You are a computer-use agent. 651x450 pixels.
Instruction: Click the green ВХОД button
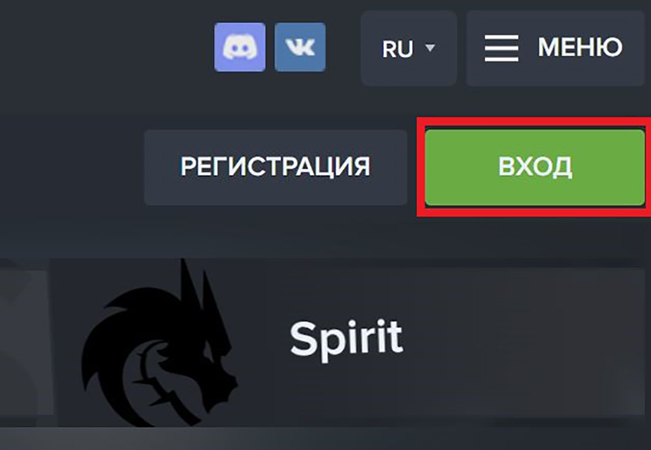pyautogui.click(x=535, y=167)
